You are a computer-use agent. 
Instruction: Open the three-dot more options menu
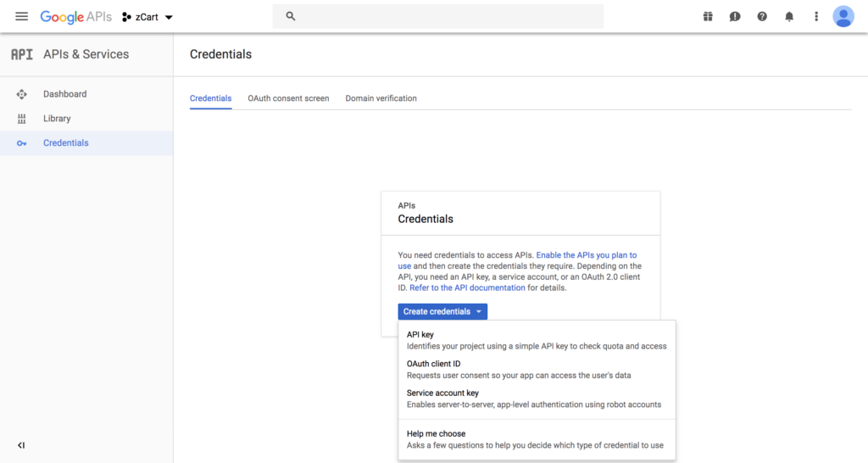click(816, 16)
